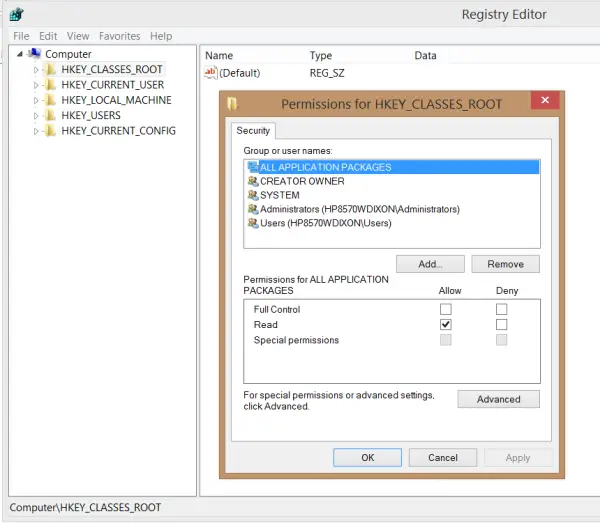This screenshot has width=600, height=523.
Task: Close the Permissions dialog with X
Action: pos(545,100)
